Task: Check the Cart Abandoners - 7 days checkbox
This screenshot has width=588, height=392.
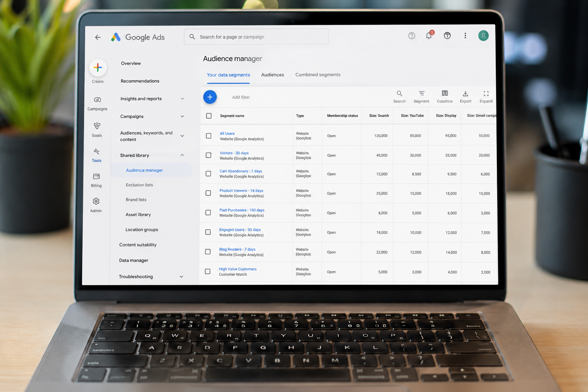Action: pyautogui.click(x=208, y=174)
